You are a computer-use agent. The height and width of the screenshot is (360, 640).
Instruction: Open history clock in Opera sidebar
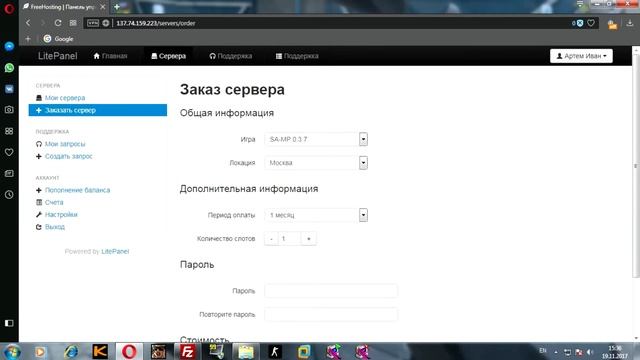pyautogui.click(x=9, y=195)
